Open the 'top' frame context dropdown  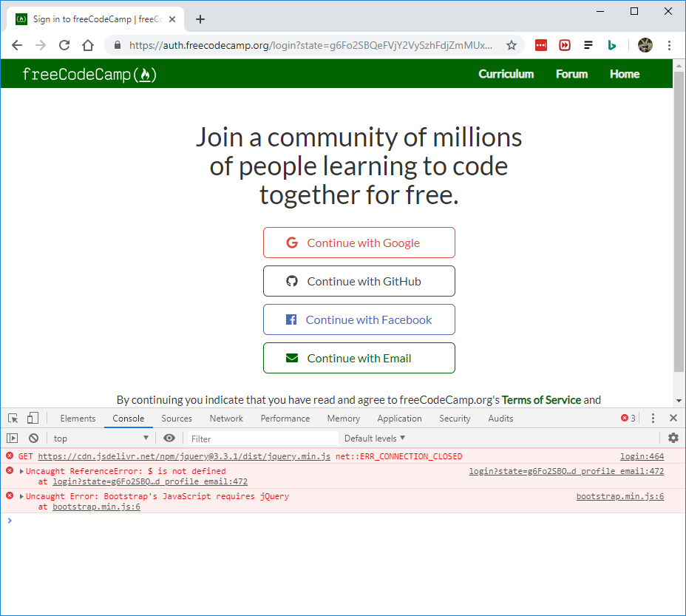(x=100, y=438)
